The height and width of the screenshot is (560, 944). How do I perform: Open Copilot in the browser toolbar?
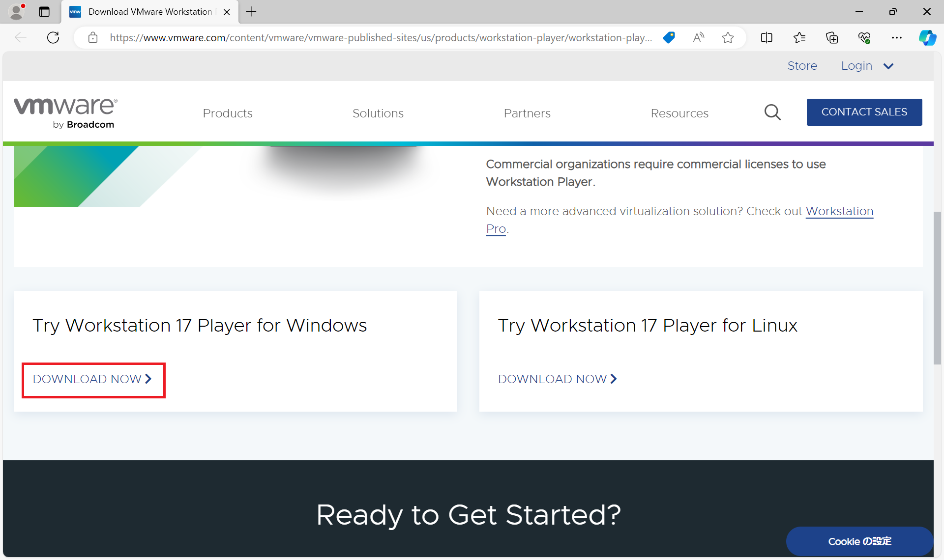[x=928, y=37]
